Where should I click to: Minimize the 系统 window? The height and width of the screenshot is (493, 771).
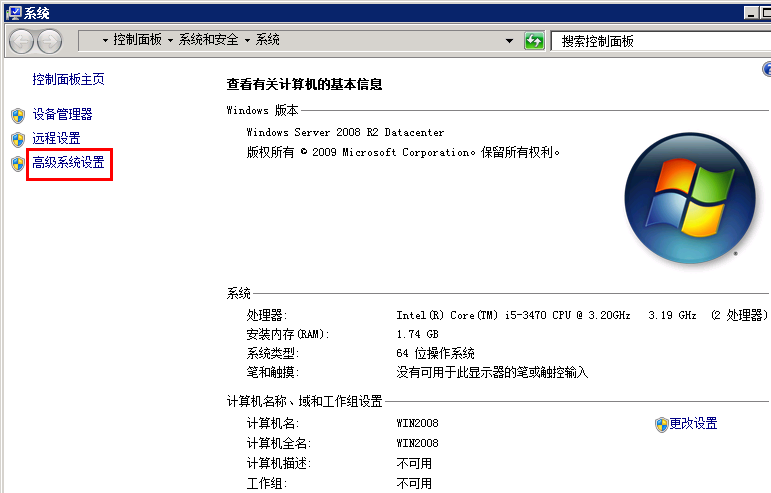[751, 13]
